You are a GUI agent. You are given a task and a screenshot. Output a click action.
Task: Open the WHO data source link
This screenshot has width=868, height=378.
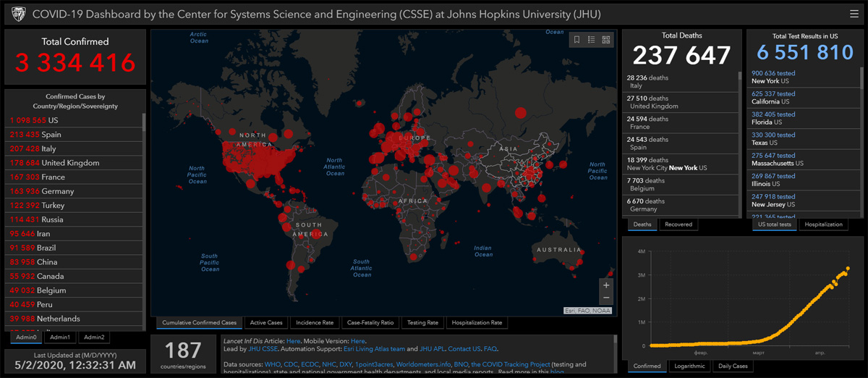pos(273,364)
